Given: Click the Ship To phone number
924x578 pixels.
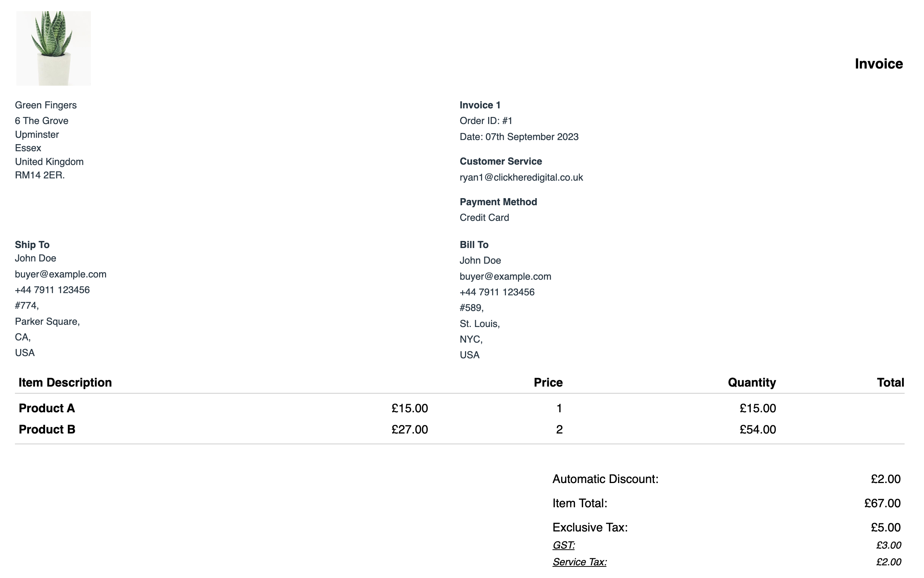Looking at the screenshot, I should [53, 290].
